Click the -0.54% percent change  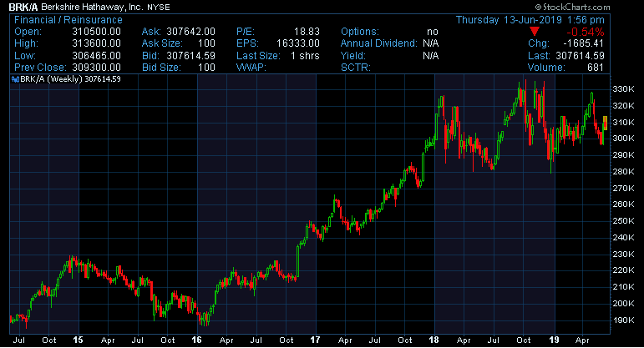click(x=586, y=32)
